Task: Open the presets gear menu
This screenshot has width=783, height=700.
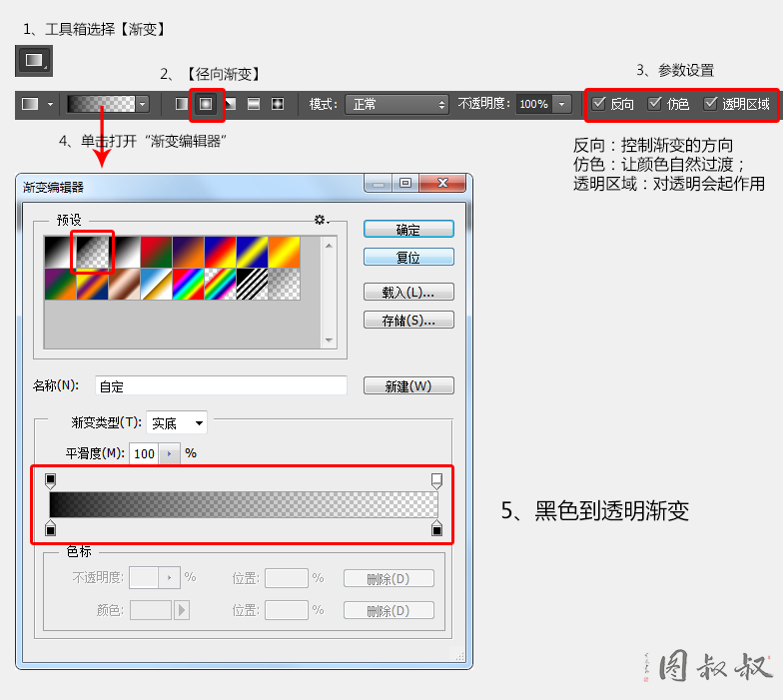Action: (x=322, y=220)
